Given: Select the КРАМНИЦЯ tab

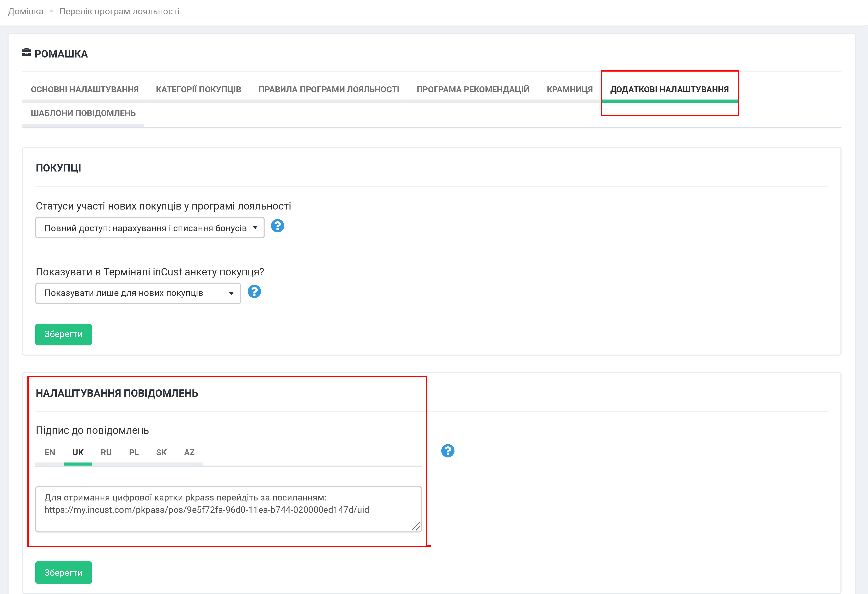Looking at the screenshot, I should [x=570, y=90].
